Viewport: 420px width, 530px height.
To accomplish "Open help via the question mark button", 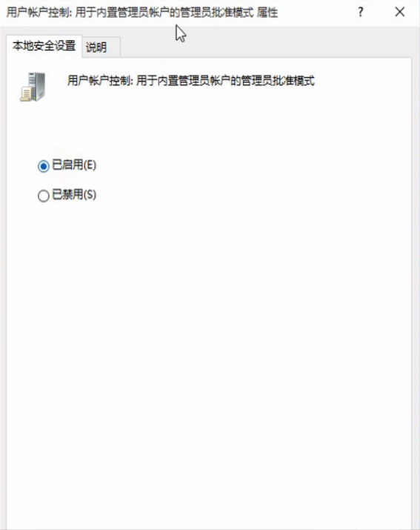I will point(361,12).
